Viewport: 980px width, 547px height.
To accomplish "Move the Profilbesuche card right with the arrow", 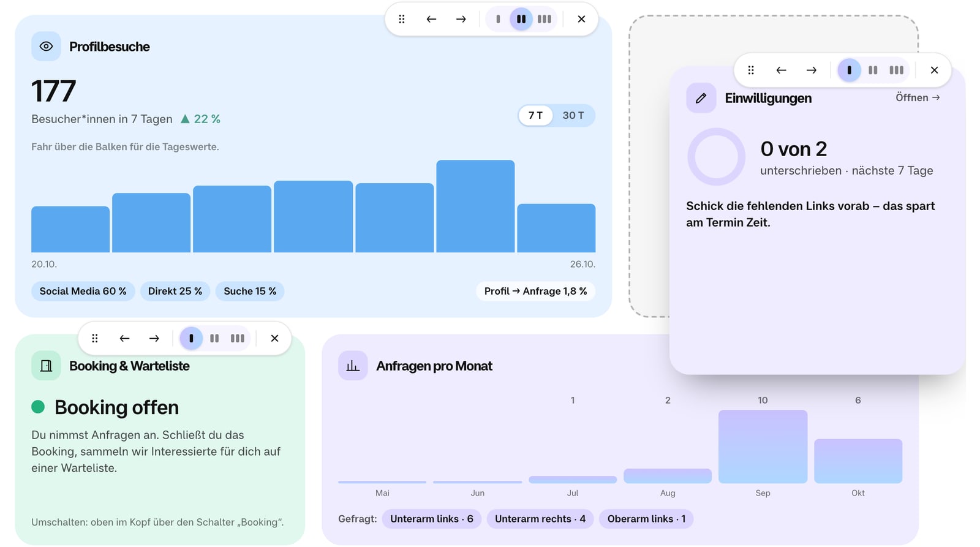I will pos(461,19).
